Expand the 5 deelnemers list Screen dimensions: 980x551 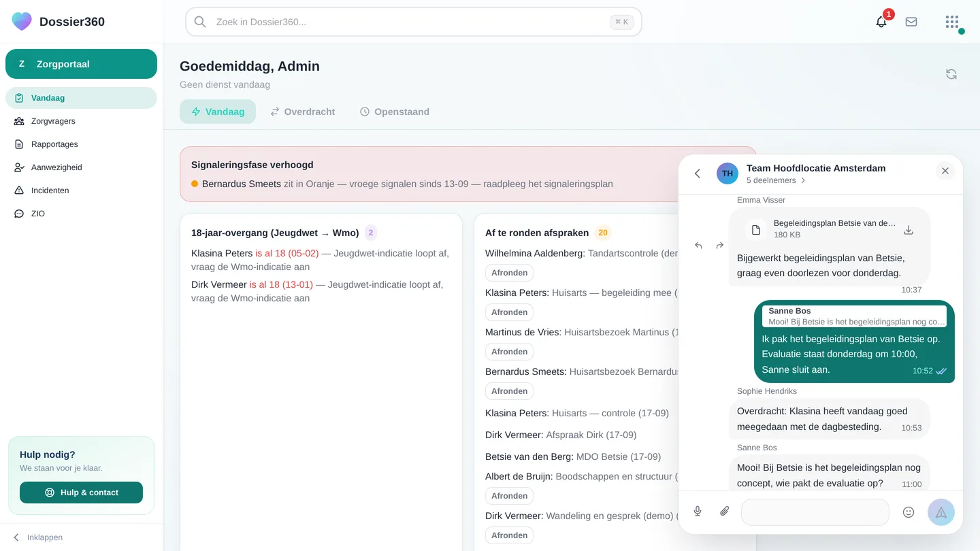pyautogui.click(x=776, y=180)
